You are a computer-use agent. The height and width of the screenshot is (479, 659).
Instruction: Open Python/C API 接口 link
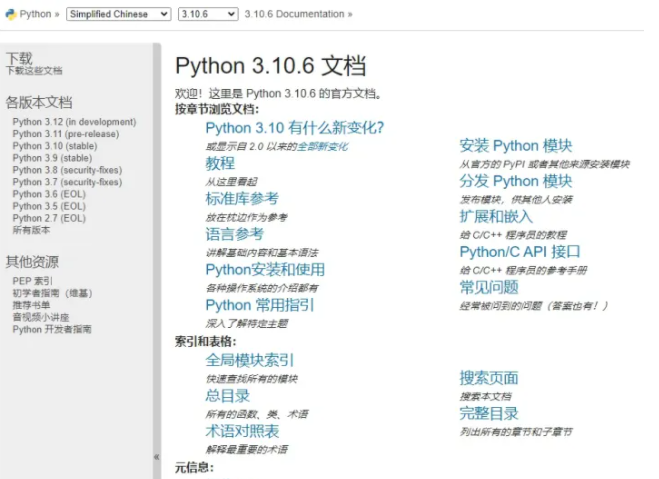pyautogui.click(x=520, y=252)
